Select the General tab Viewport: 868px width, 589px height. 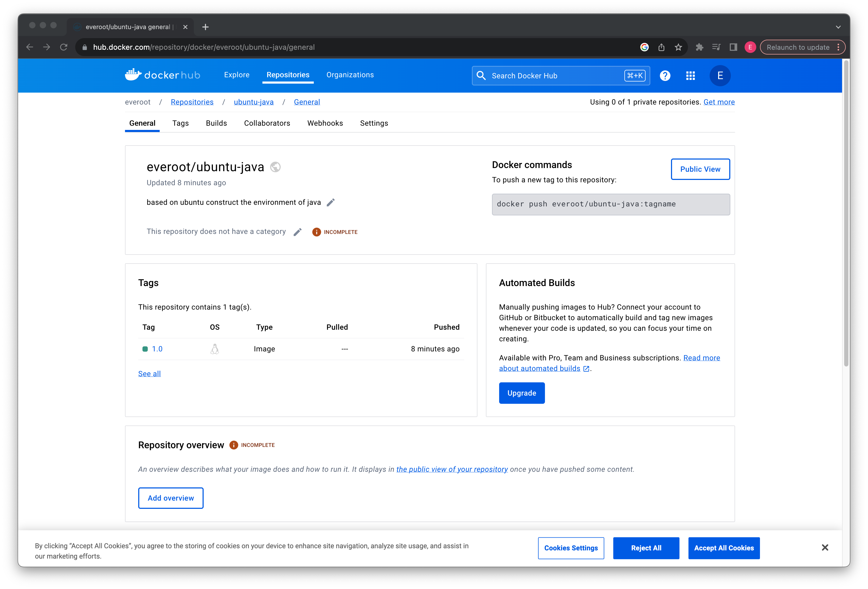(142, 123)
